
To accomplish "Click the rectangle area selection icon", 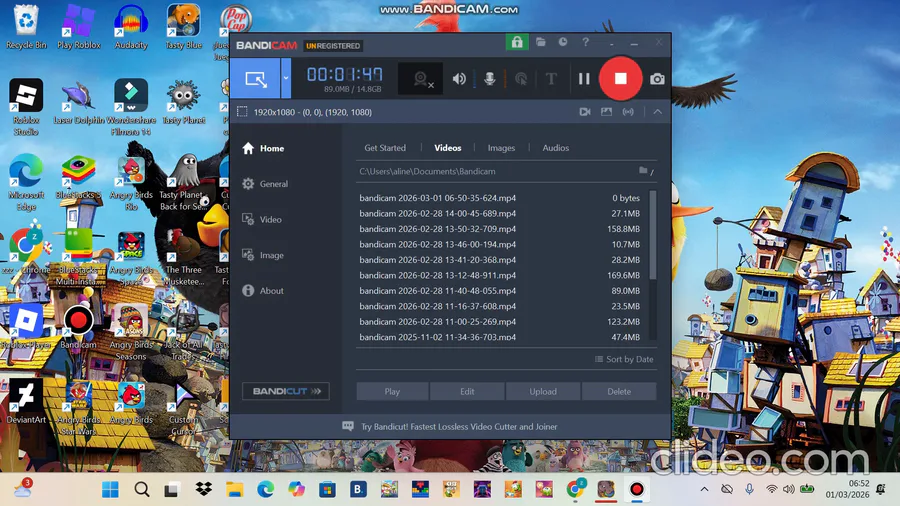I will pos(242,112).
